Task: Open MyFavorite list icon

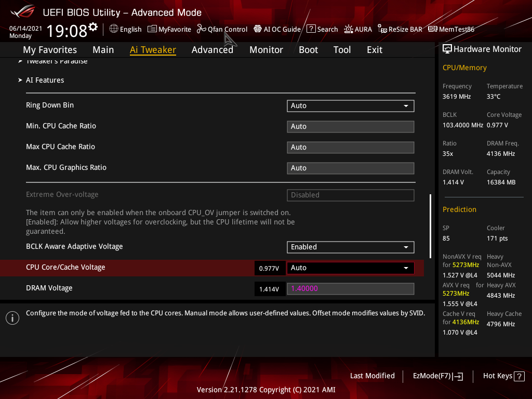Action: 152,29
